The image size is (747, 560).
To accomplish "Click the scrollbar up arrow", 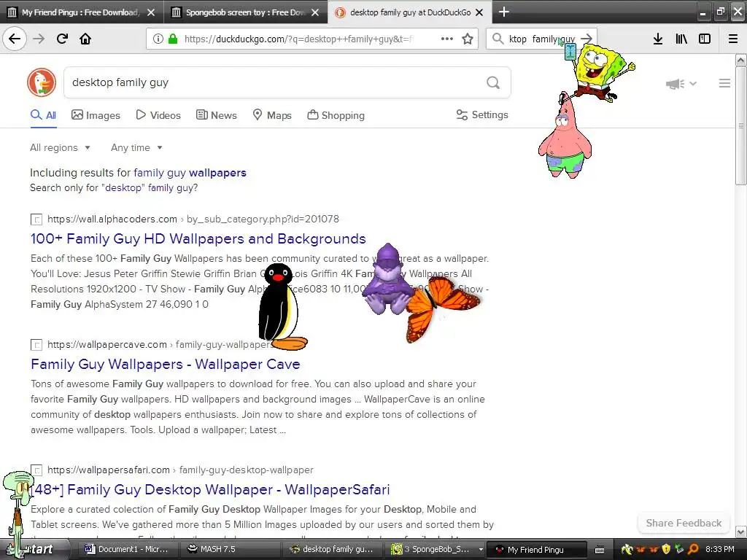I will click(x=740, y=60).
